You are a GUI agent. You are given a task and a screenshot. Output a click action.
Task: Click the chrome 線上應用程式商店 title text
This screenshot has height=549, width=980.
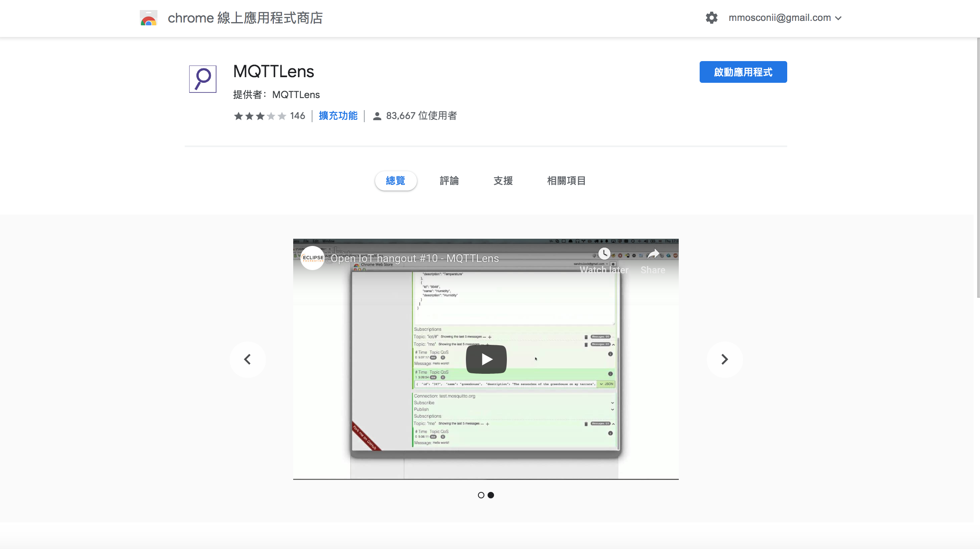click(x=245, y=18)
